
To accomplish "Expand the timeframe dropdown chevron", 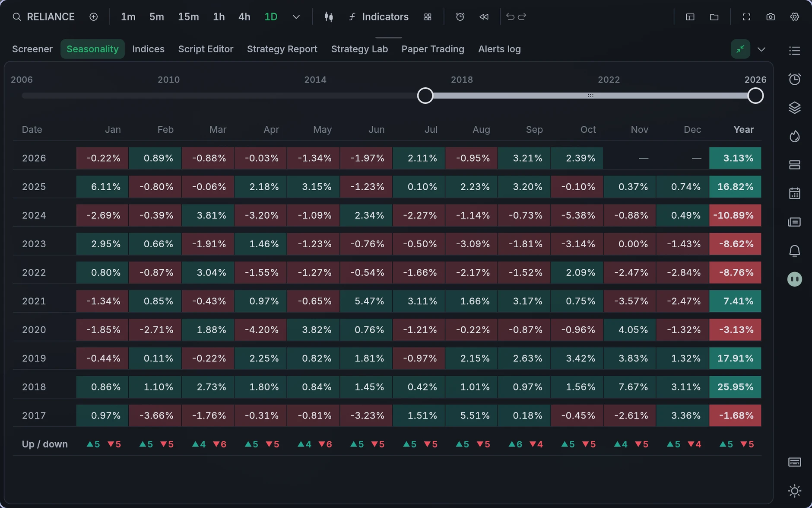I will pos(296,17).
